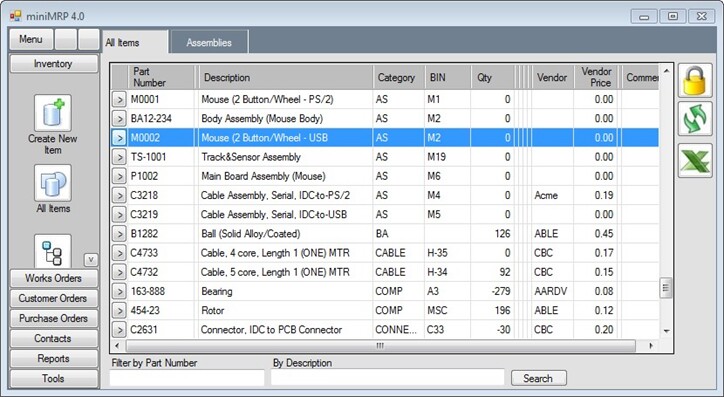Click the structure tree icon in sidebar
724x397 pixels.
pyautogui.click(x=53, y=251)
